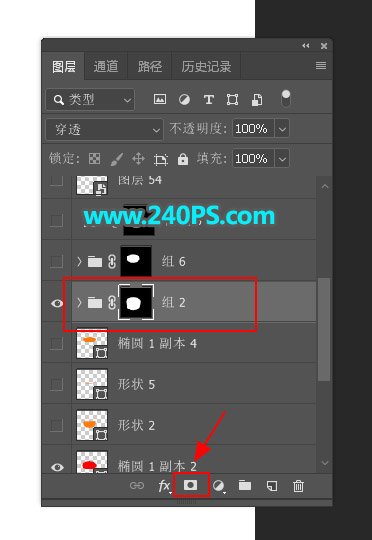The image size is (372, 540).
Task: Show the 组 6 group
Action: [x=56, y=261]
